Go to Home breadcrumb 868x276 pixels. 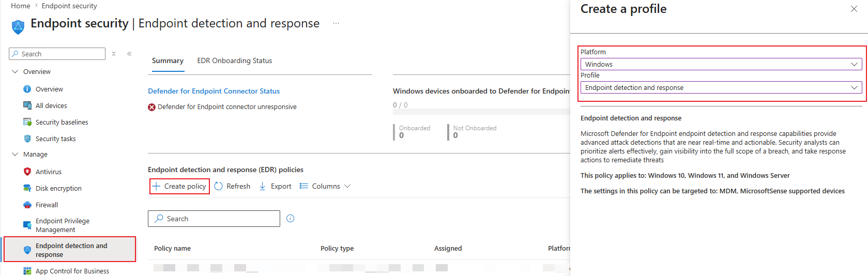[21, 6]
